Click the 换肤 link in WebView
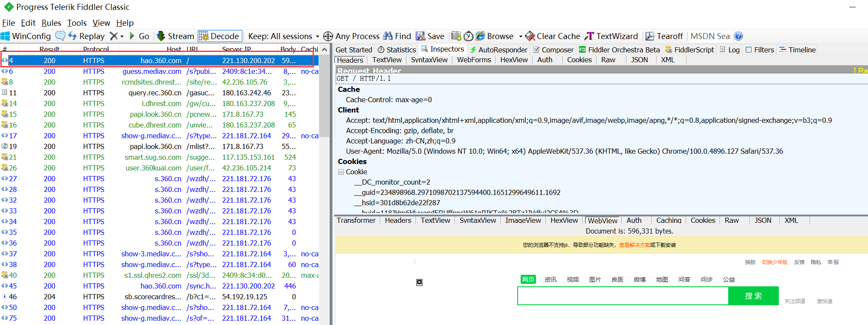 coord(750,262)
